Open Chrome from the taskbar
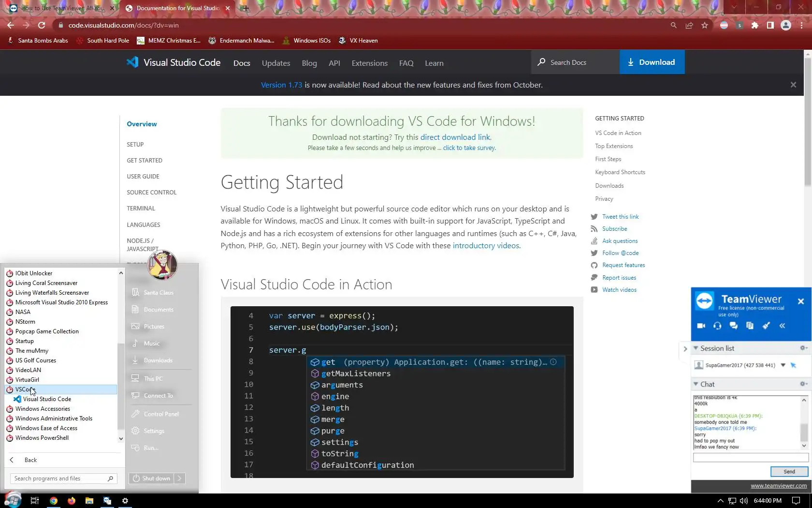 tap(54, 501)
